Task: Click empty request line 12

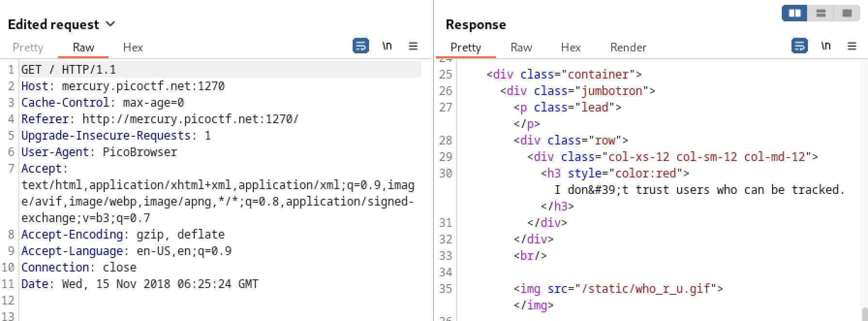Action: [221, 301]
